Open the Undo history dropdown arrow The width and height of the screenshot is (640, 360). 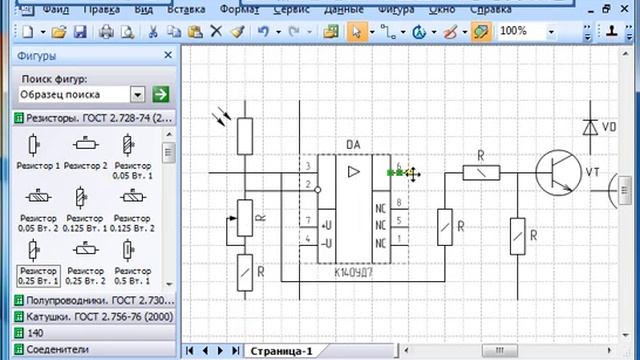(x=278, y=32)
